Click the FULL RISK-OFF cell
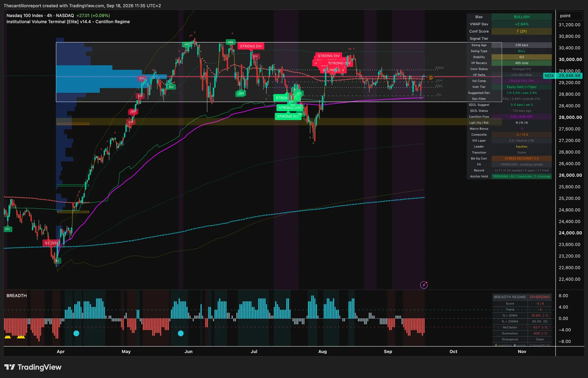This screenshot has height=378, width=588. [522, 117]
